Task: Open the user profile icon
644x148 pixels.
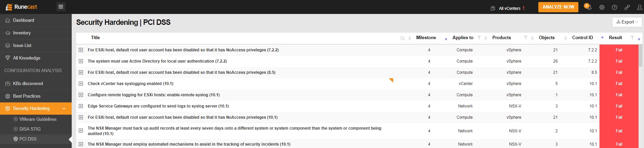Action: click(x=640, y=7)
